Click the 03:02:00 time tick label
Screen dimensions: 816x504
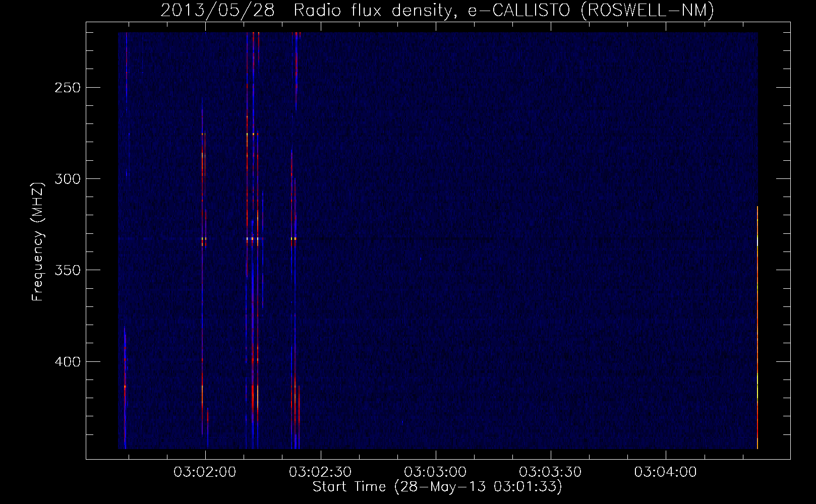tap(205, 472)
